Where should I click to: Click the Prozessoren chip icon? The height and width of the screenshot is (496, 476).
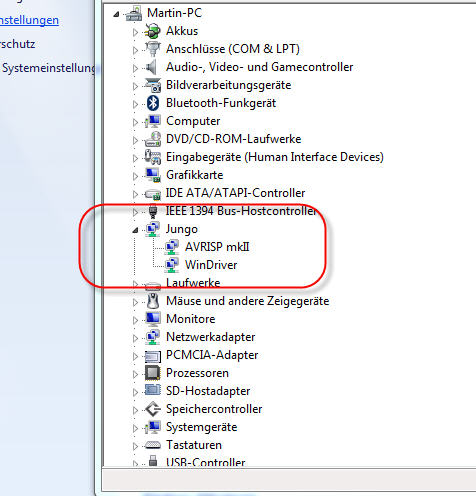point(153,373)
